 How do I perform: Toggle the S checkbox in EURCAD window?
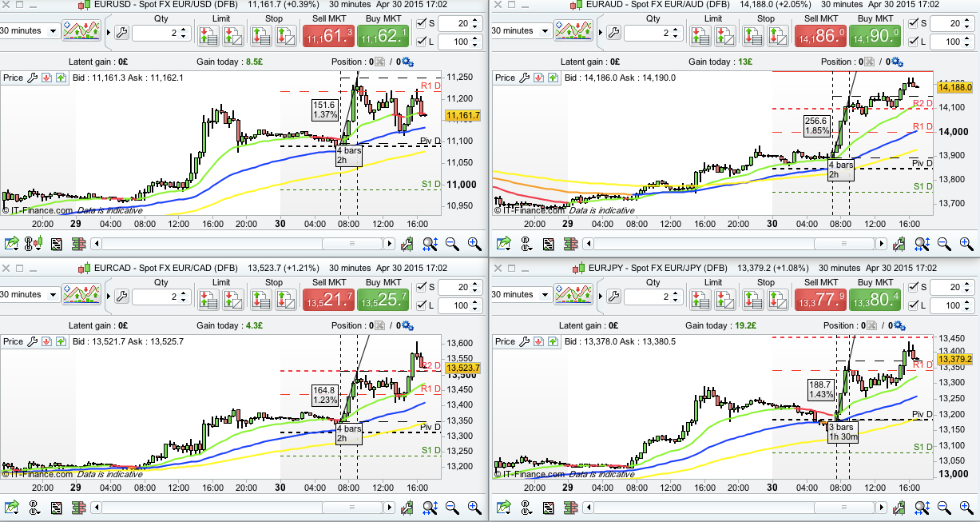click(x=423, y=287)
